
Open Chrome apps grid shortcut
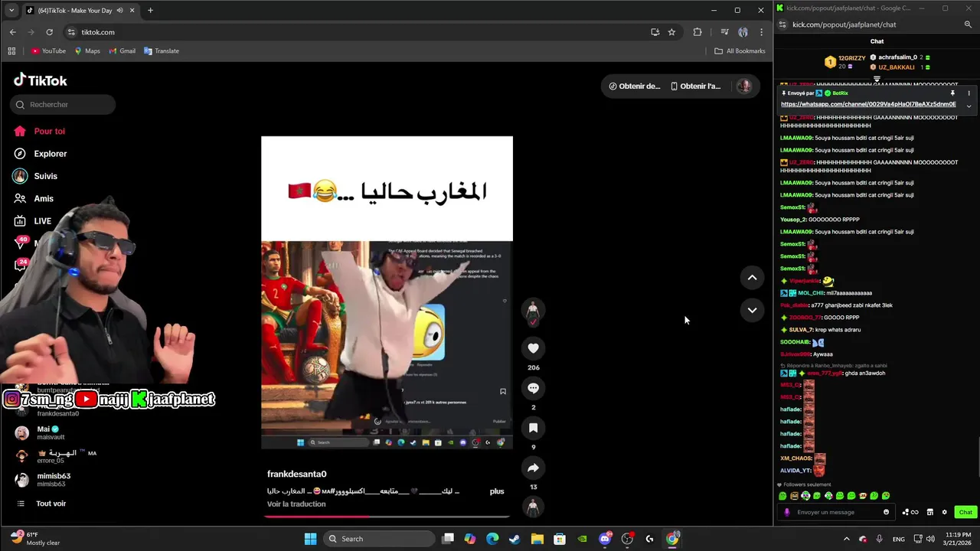tap(11, 51)
